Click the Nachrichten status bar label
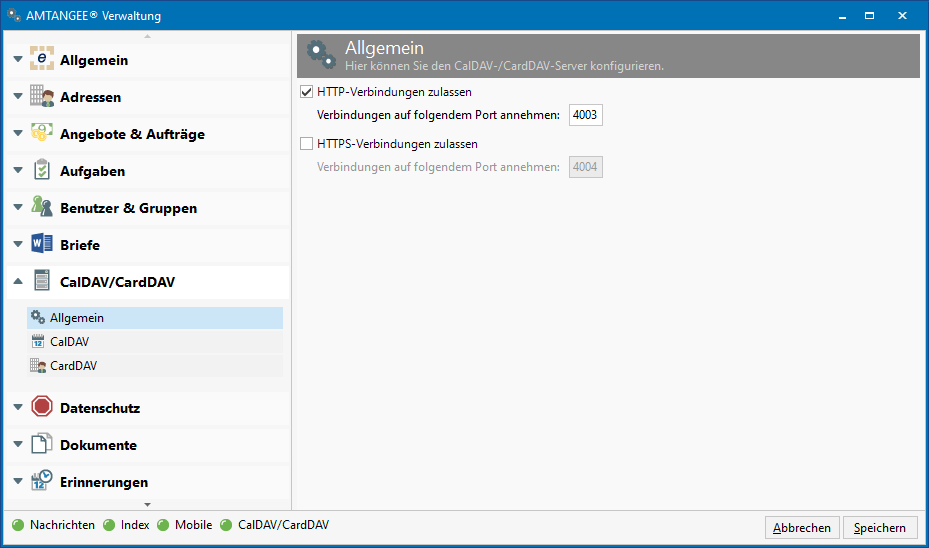This screenshot has height=548, width=929. [x=62, y=525]
